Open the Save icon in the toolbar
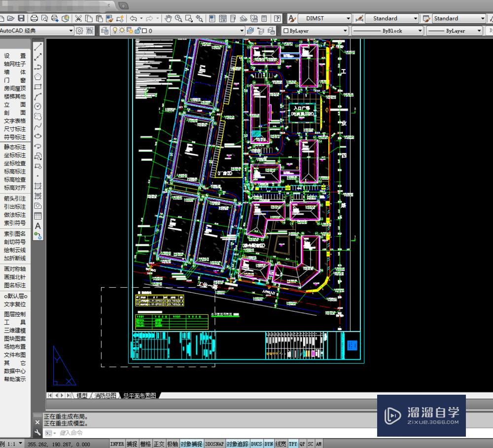 (x=21, y=18)
